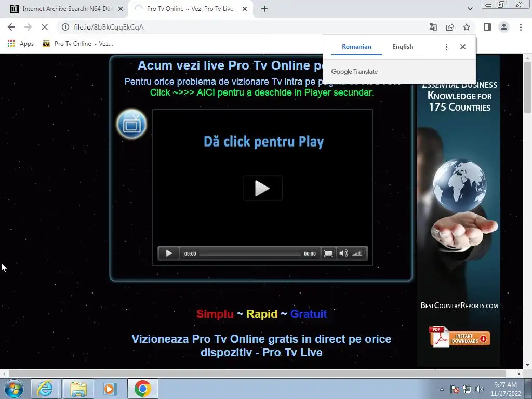Close the Google Translate popup

tap(463, 47)
